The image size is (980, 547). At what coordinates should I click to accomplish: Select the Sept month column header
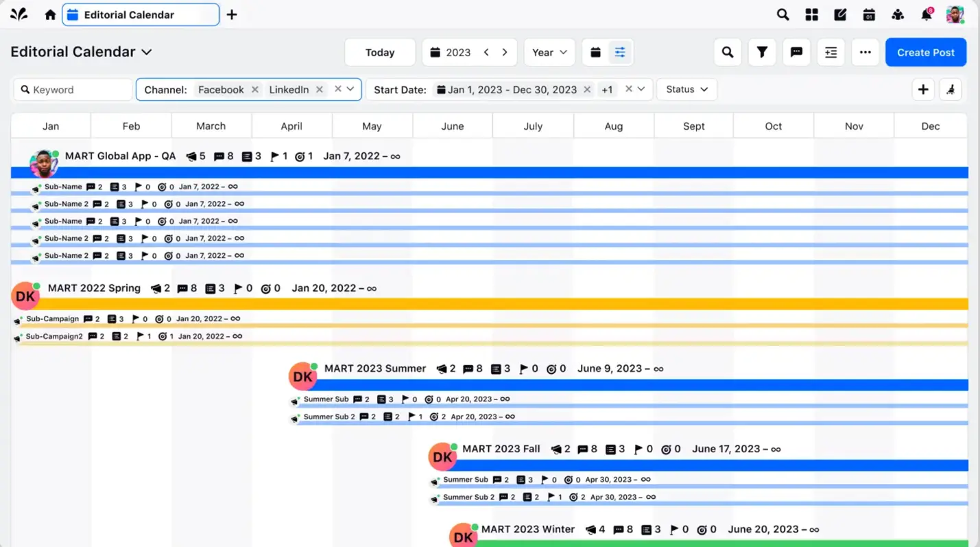pos(694,126)
